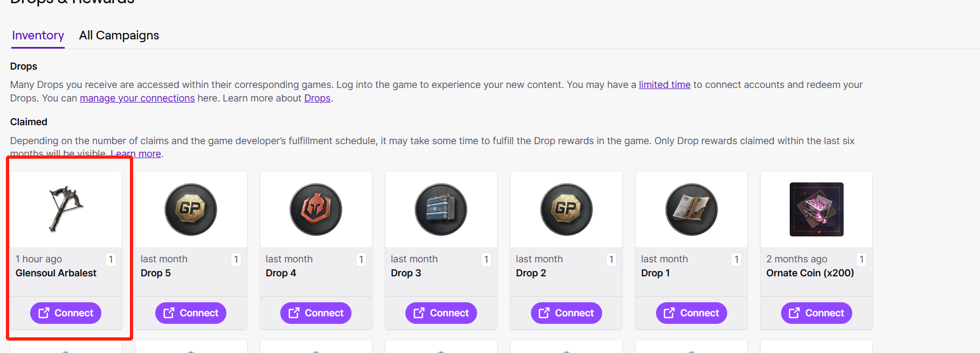Connect the Drop 1 reward

691,313
